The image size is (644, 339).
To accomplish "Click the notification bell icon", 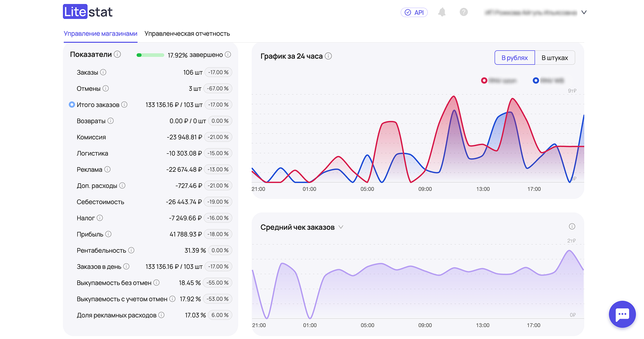I will pos(442,12).
